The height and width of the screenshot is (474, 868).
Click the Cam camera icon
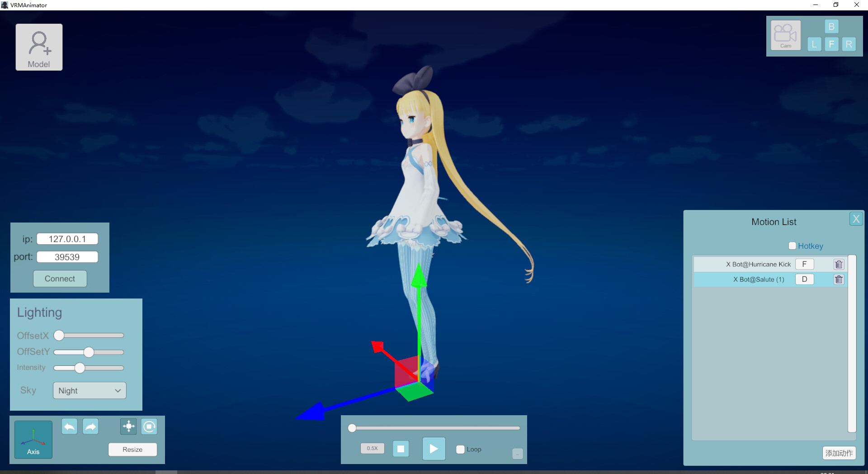pyautogui.click(x=785, y=35)
